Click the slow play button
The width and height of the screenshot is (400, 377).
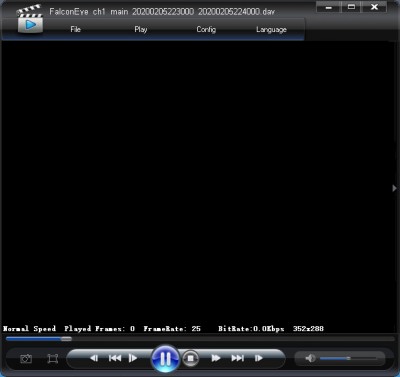[x=133, y=358]
